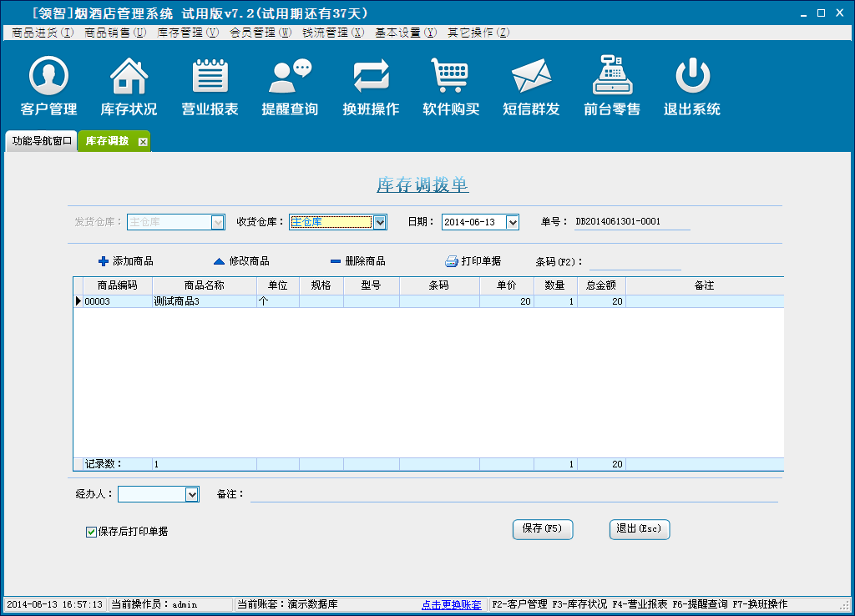Open the 商品进货 menu

(x=42, y=33)
